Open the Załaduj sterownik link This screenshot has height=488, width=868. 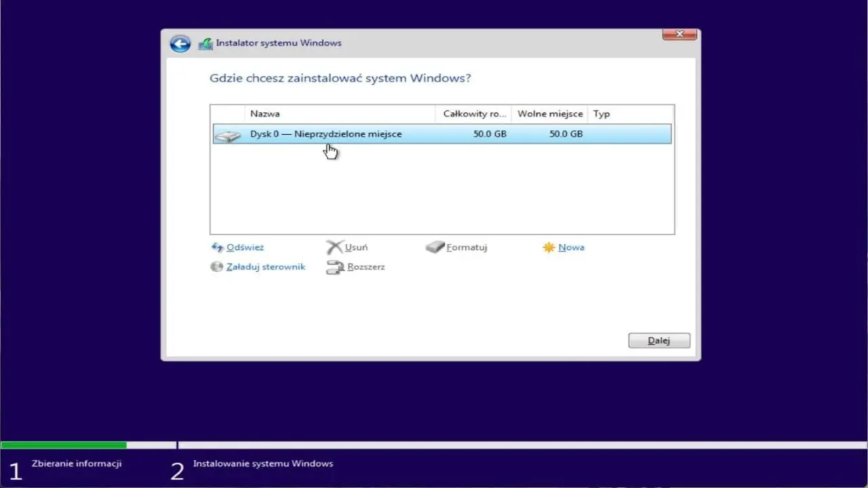coord(265,267)
